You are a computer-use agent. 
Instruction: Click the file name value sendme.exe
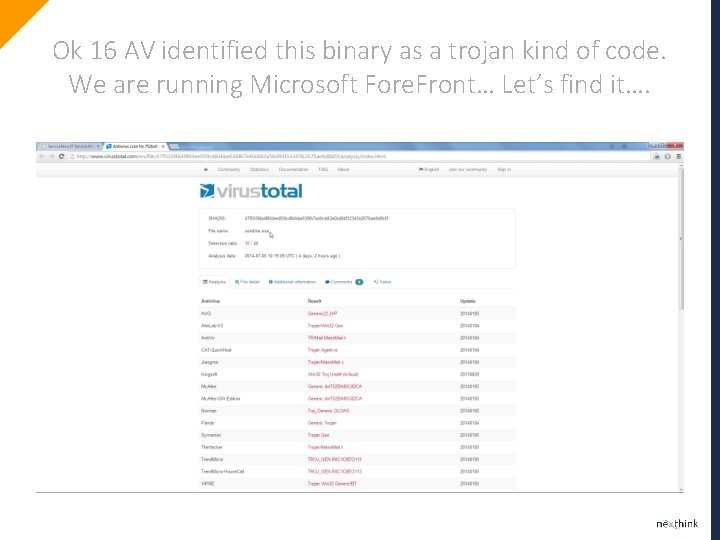coord(257,231)
